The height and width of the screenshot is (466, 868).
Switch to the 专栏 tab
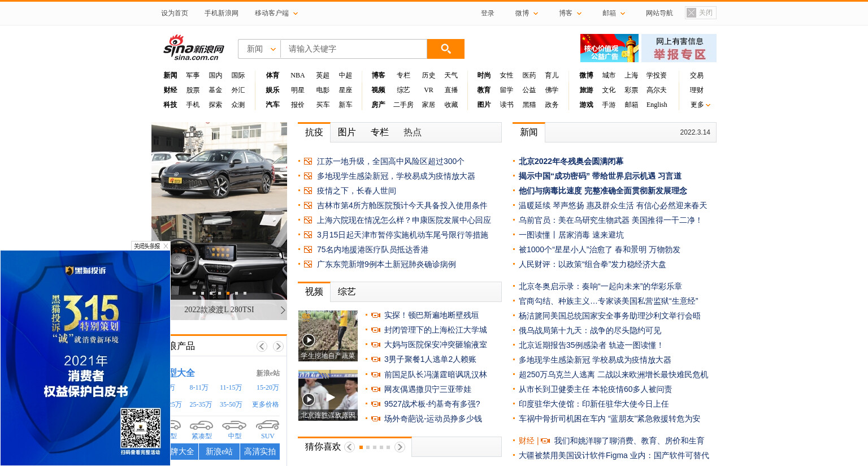pos(379,132)
